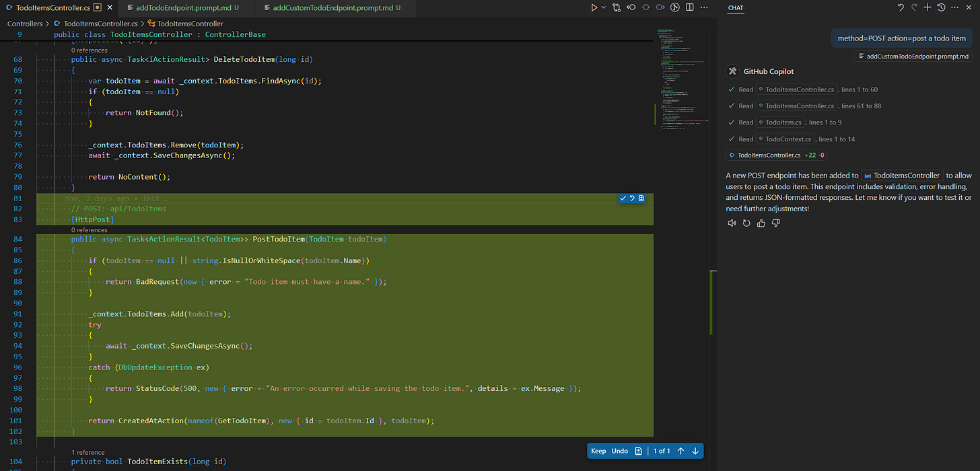This screenshot has height=471, width=980.
Task: Open the compare changes icon in editor toolbar
Action: [617, 7]
